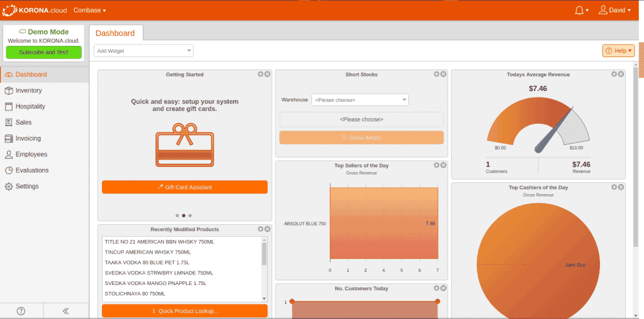Open the Add Widget dropdown

pyautogui.click(x=143, y=51)
